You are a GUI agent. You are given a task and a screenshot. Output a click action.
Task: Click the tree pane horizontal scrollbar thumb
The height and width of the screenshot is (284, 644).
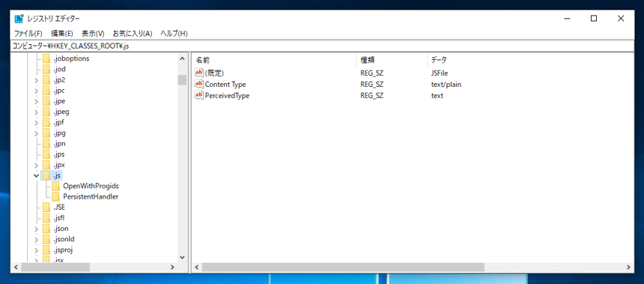tap(55, 268)
